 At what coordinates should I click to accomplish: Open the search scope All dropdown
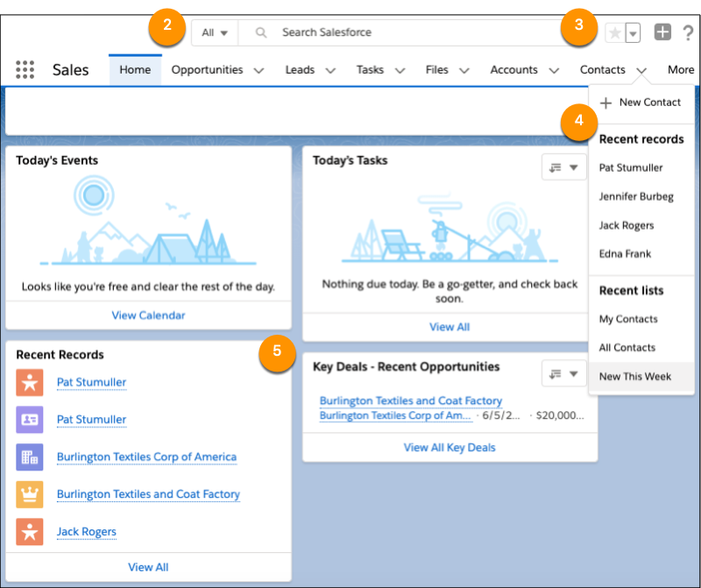(x=215, y=32)
